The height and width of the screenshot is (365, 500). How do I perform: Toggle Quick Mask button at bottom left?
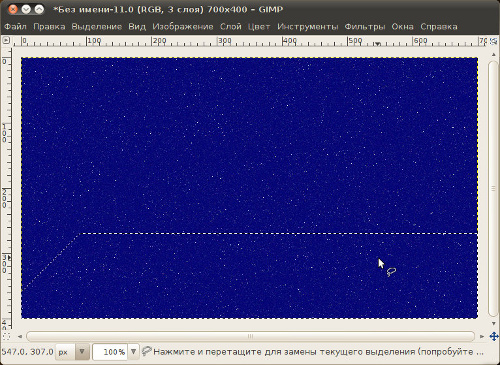[x=6, y=336]
